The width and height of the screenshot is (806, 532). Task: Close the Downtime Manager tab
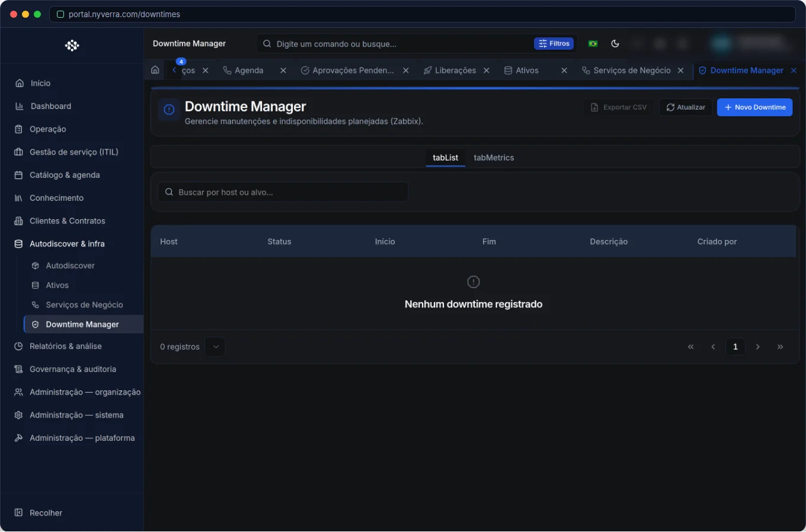(794, 70)
